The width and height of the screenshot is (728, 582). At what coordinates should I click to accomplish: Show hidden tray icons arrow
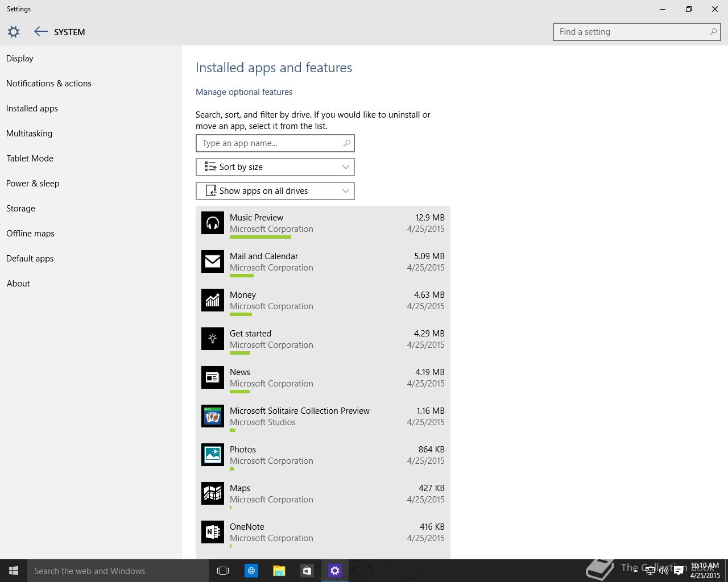click(x=635, y=571)
